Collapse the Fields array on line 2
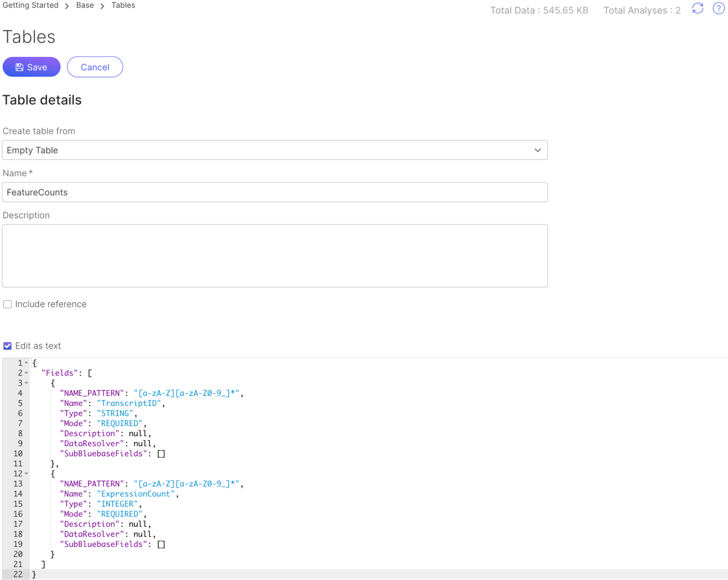This screenshot has width=728, height=580. [26, 373]
